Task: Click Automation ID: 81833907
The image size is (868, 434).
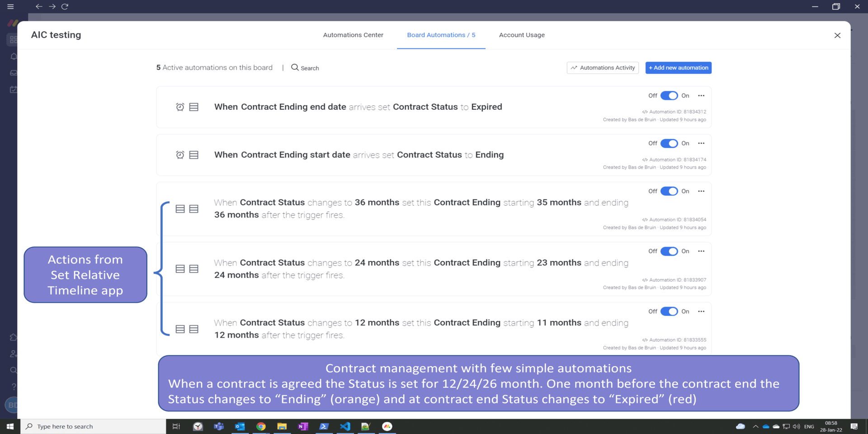Action: [x=677, y=280]
